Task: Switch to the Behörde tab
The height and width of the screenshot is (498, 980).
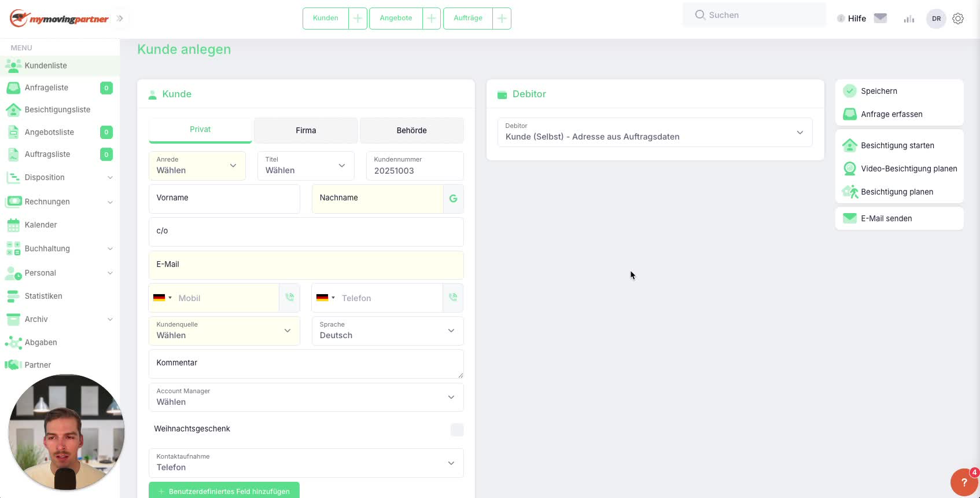Action: 412,130
